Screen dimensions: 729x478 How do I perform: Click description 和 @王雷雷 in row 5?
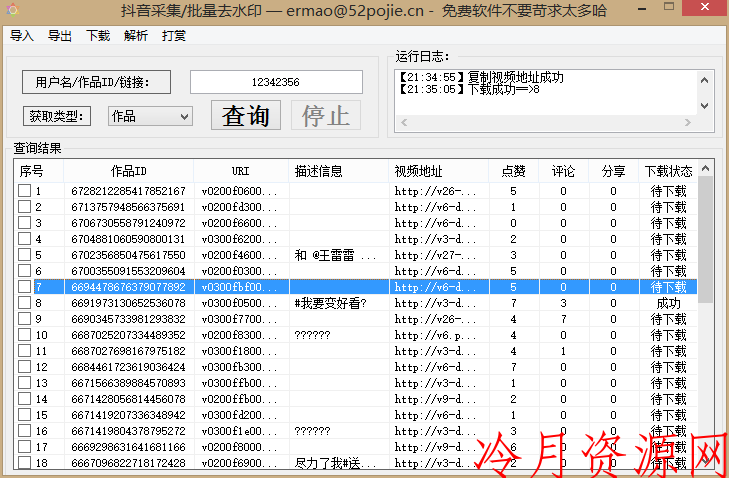click(x=335, y=255)
